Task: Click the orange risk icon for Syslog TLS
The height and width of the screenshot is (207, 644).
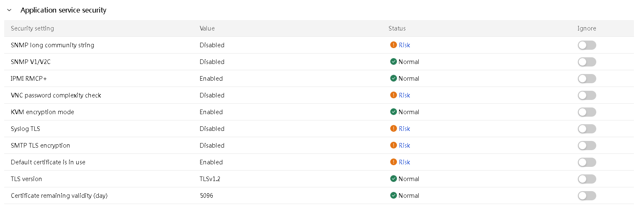Action: point(393,128)
